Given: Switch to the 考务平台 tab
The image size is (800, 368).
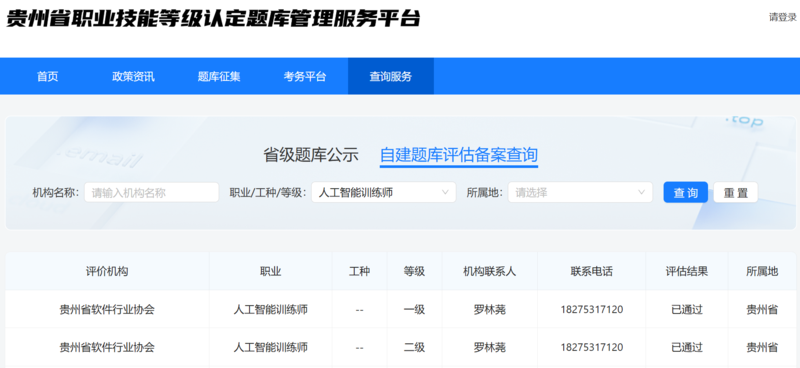Looking at the screenshot, I should [305, 77].
